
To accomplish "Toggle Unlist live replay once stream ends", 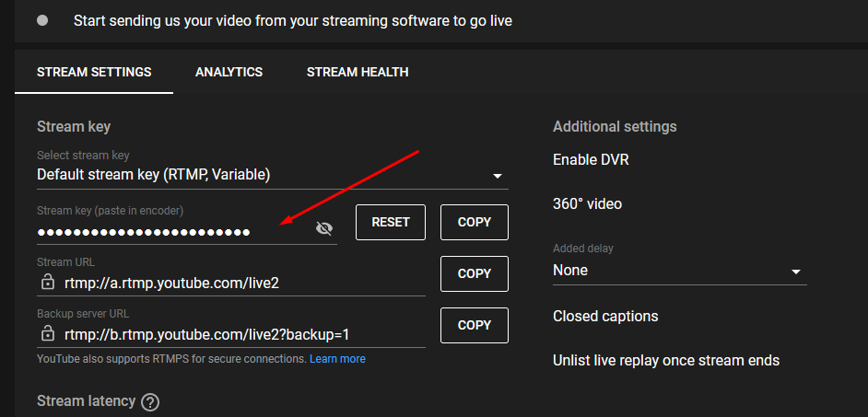I will [666, 360].
